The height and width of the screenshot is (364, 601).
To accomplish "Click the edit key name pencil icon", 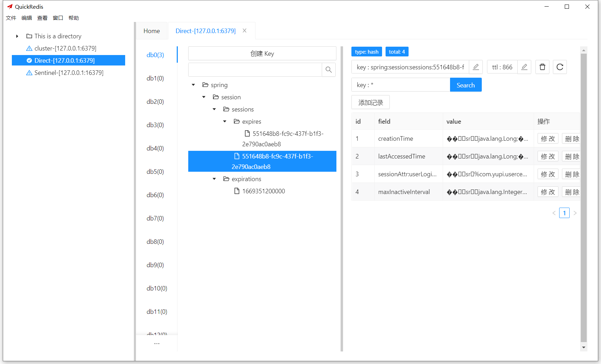I will (x=476, y=67).
